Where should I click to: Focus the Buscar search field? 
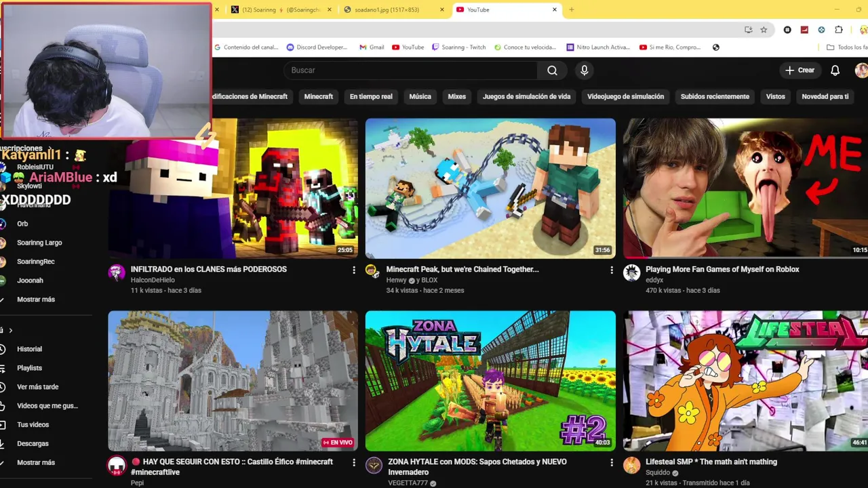[410, 70]
